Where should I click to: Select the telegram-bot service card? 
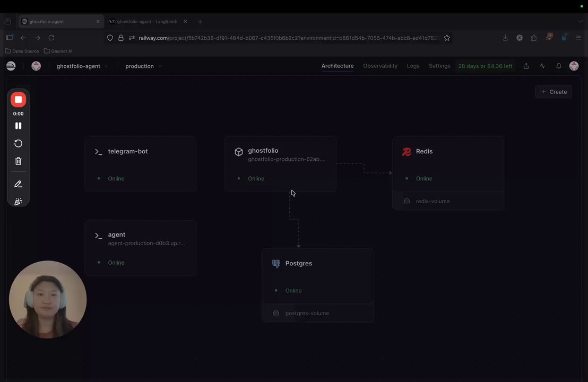coord(140,164)
